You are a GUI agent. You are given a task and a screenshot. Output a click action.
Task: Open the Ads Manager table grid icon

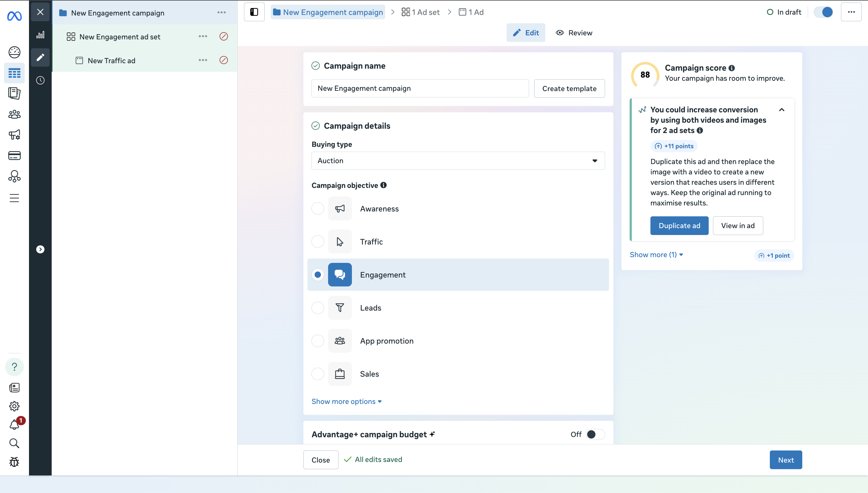(14, 73)
